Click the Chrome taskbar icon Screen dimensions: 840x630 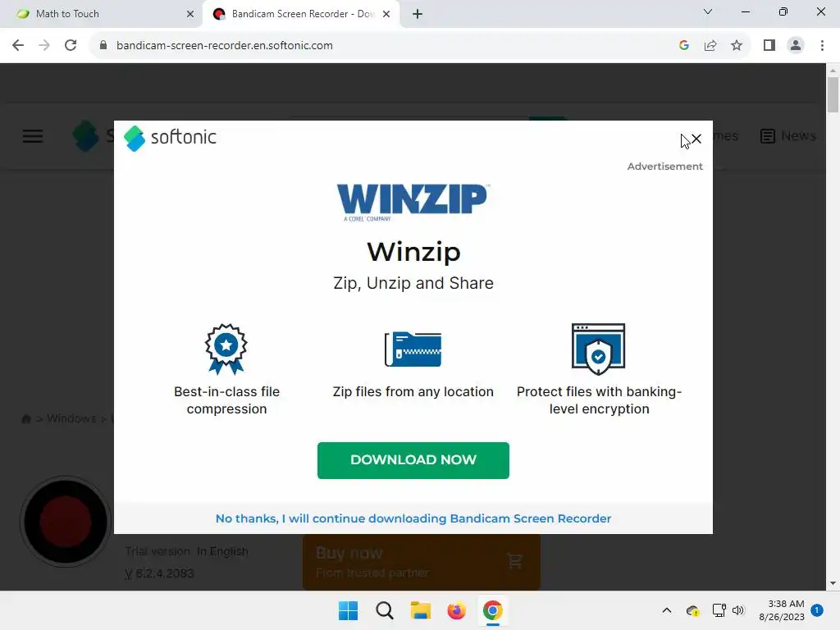492,610
